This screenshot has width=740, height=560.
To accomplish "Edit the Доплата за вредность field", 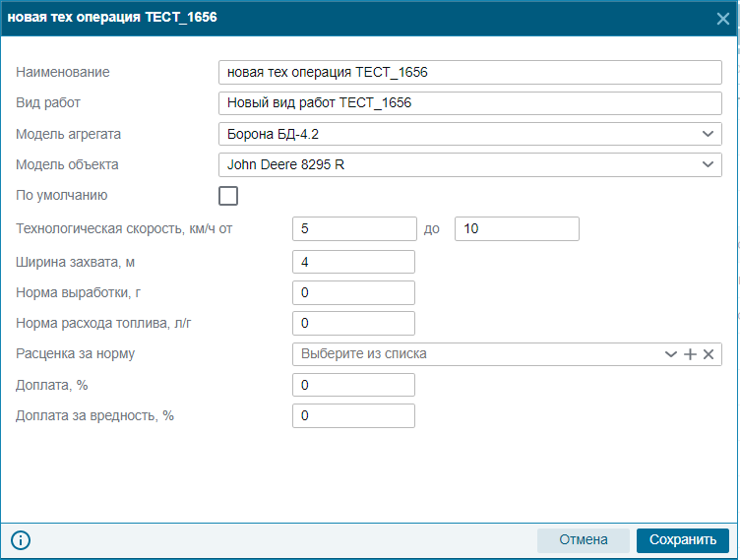I will tap(353, 416).
